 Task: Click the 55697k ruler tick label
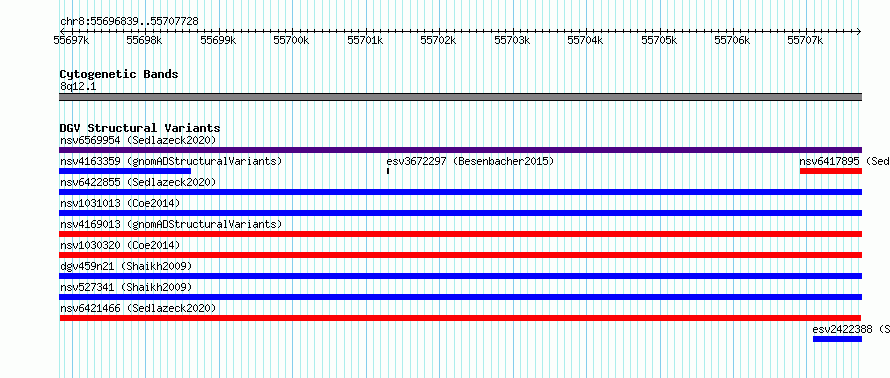pyautogui.click(x=71, y=40)
